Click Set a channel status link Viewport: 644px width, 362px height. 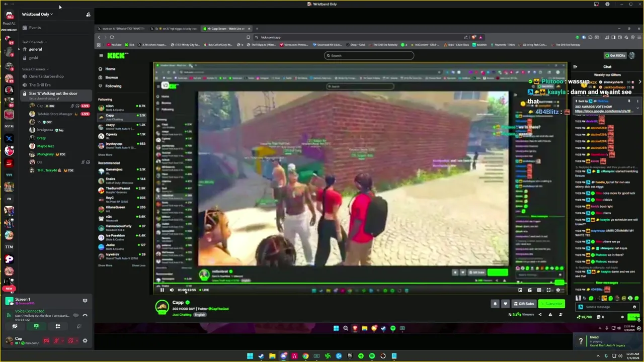[44, 99]
